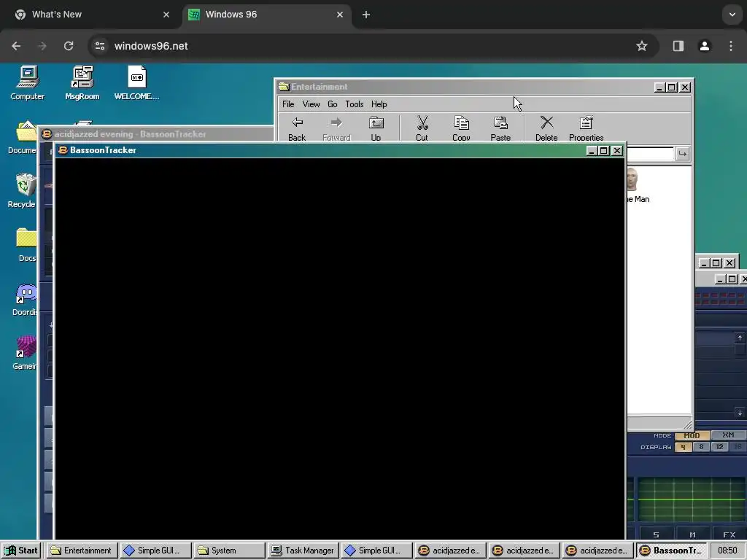
Task: Click Forward arrow in Entertainment toolbar
Action: click(x=336, y=128)
